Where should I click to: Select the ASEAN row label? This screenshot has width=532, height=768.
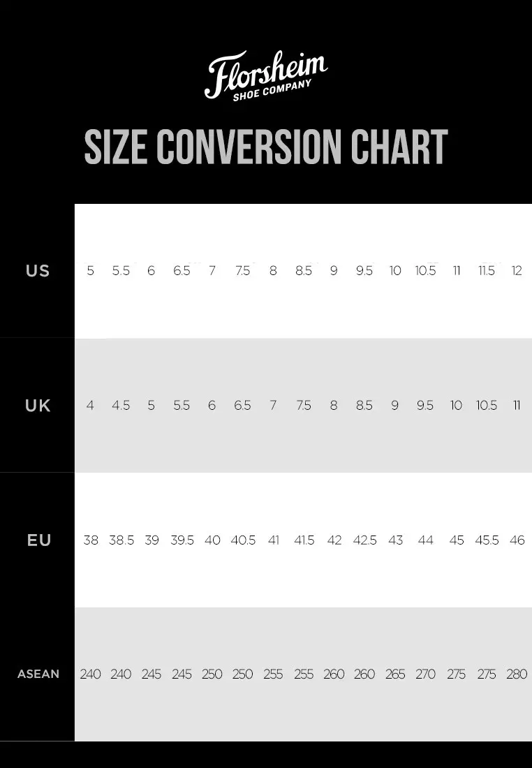pyautogui.click(x=38, y=674)
